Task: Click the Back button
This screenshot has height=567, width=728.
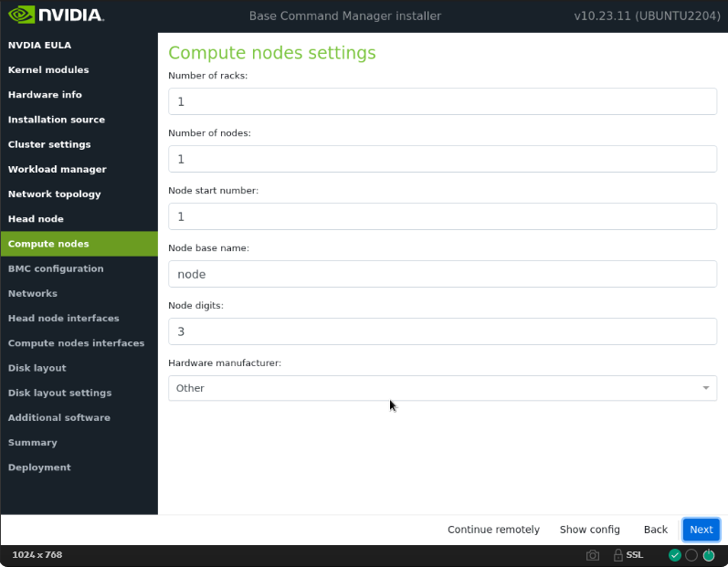Action: click(x=655, y=530)
